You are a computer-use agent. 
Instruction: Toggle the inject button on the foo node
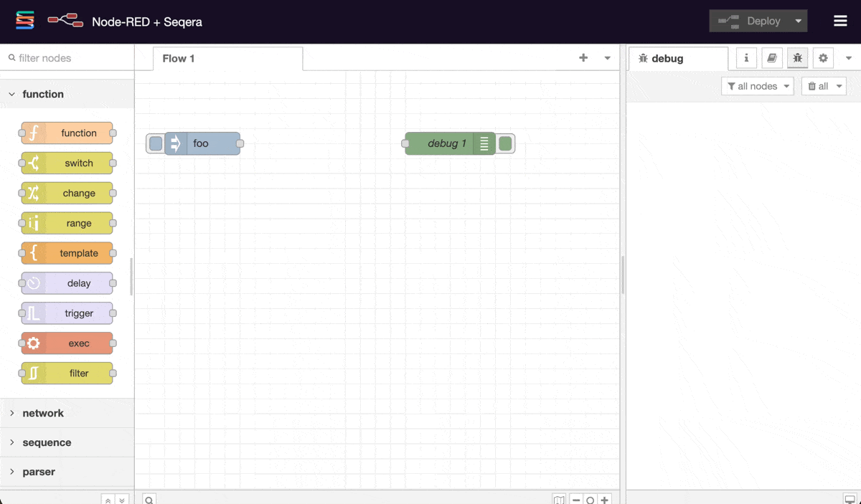point(155,143)
